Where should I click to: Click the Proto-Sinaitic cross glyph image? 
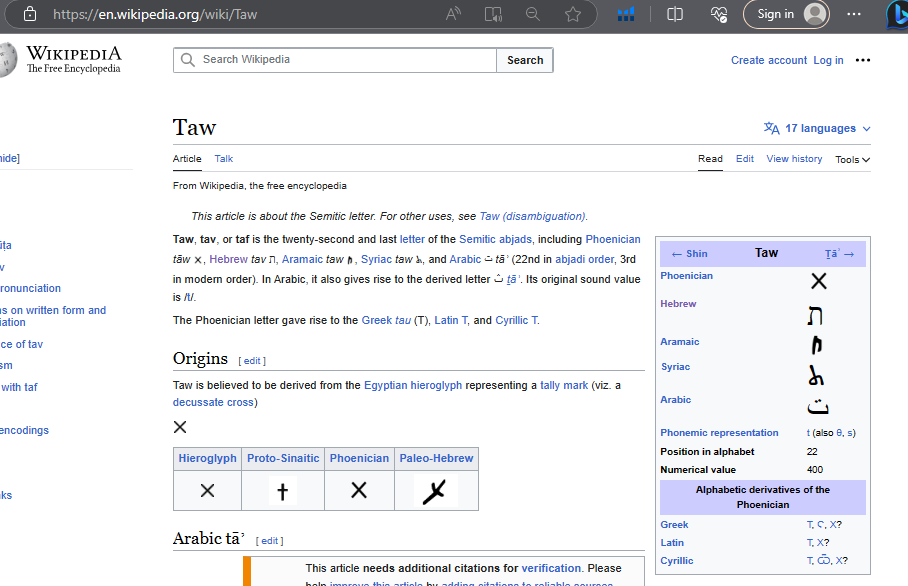pos(283,491)
